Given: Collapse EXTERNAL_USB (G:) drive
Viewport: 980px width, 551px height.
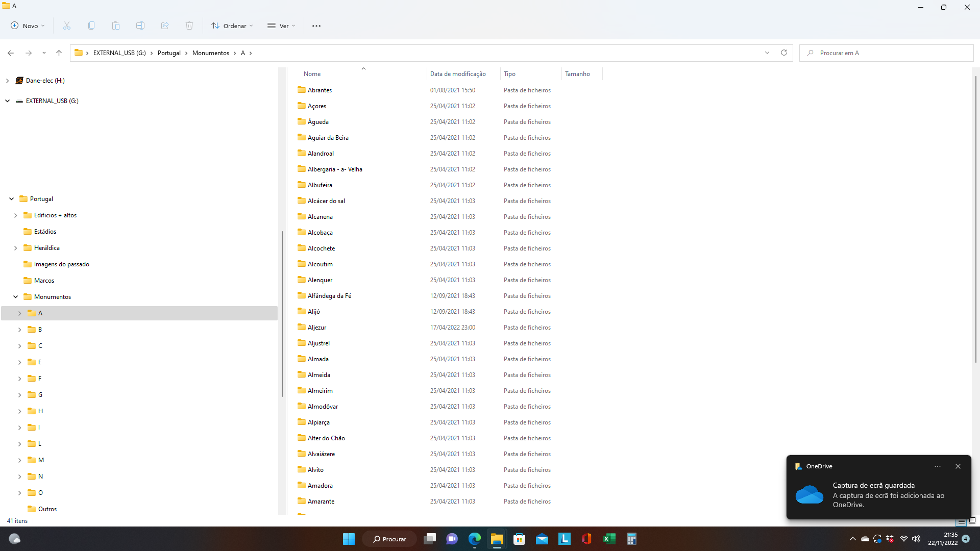Looking at the screenshot, I should click(x=7, y=101).
